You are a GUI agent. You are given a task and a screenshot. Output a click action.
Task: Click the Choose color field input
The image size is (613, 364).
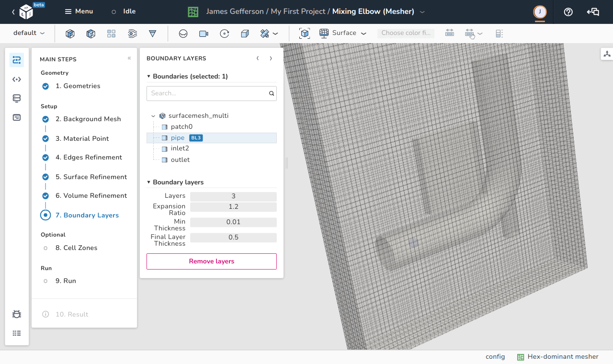pyautogui.click(x=405, y=33)
